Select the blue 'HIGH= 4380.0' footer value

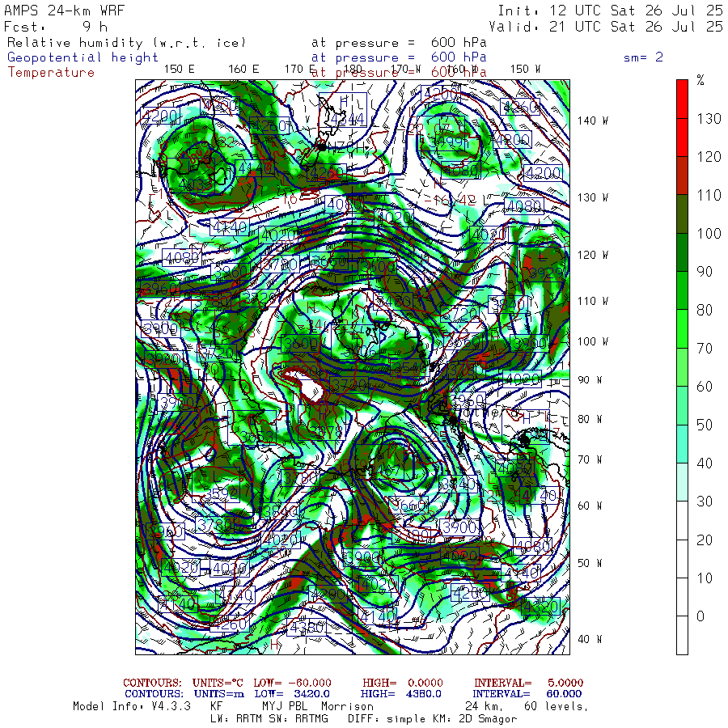click(x=401, y=694)
